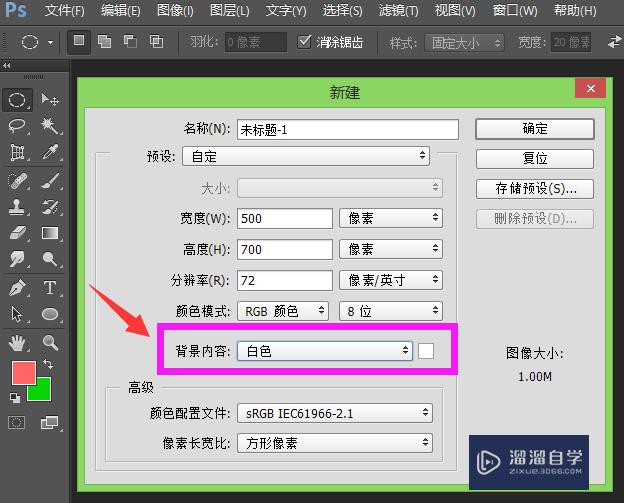Open the 高度 unit 像素 dropdown
Image resolution: width=624 pixels, height=503 pixels.
[391, 249]
